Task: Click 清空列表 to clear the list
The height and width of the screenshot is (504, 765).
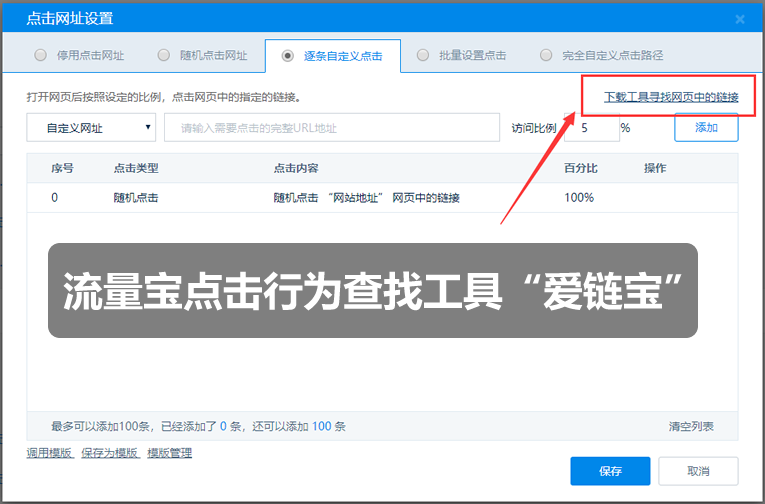Action: click(x=691, y=426)
